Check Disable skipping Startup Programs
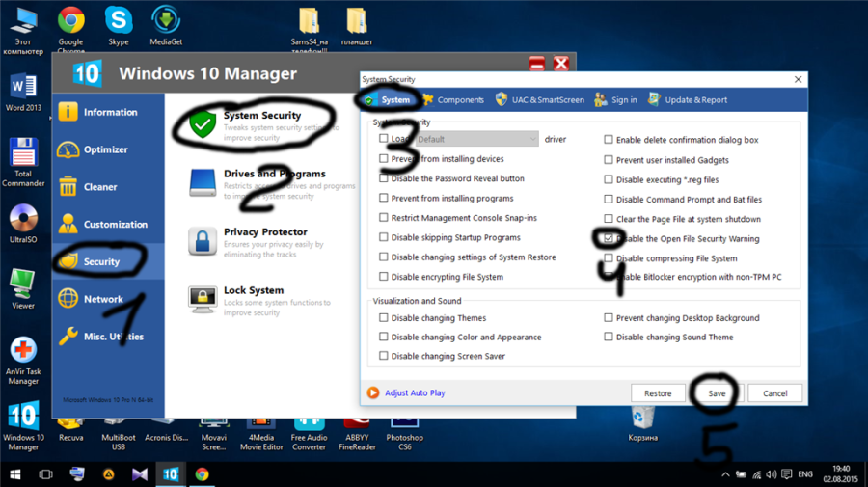The image size is (868, 487). pos(383,237)
